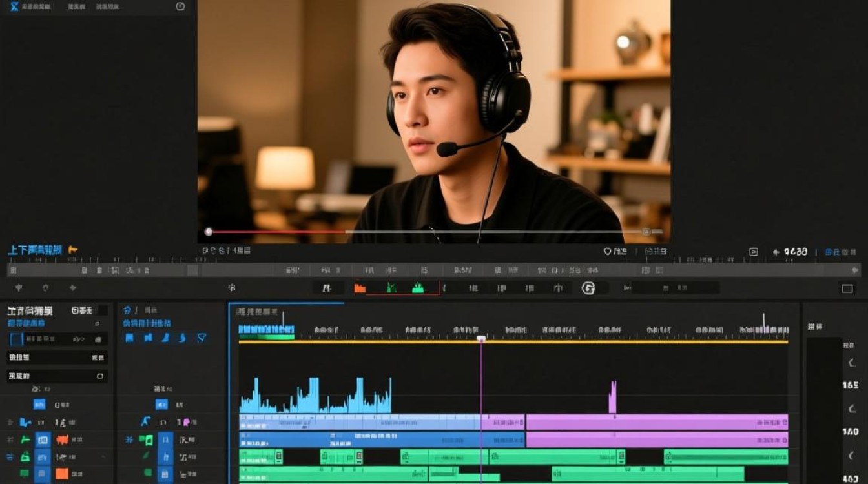Expand the third chevron in right meter panel
Image resolution: width=868 pixels, height=484 pixels.
tap(851, 455)
